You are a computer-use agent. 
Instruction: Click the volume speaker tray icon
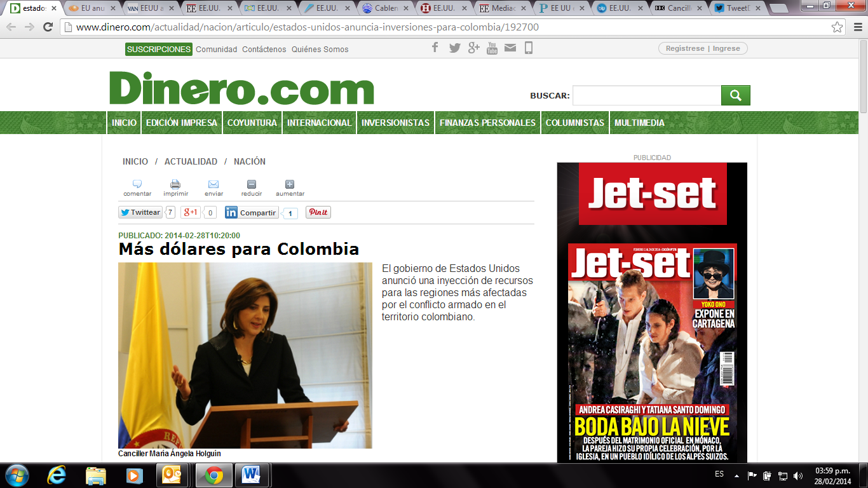[x=798, y=475]
